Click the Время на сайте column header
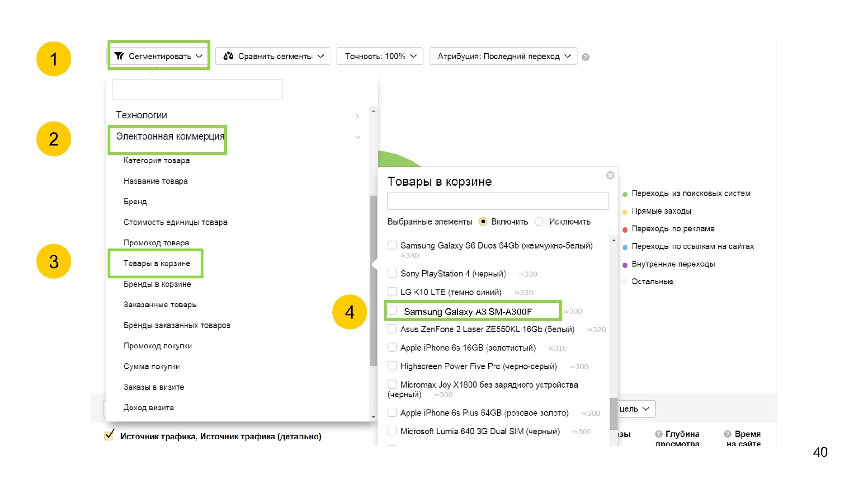The width and height of the screenshot is (868, 488). [x=743, y=438]
